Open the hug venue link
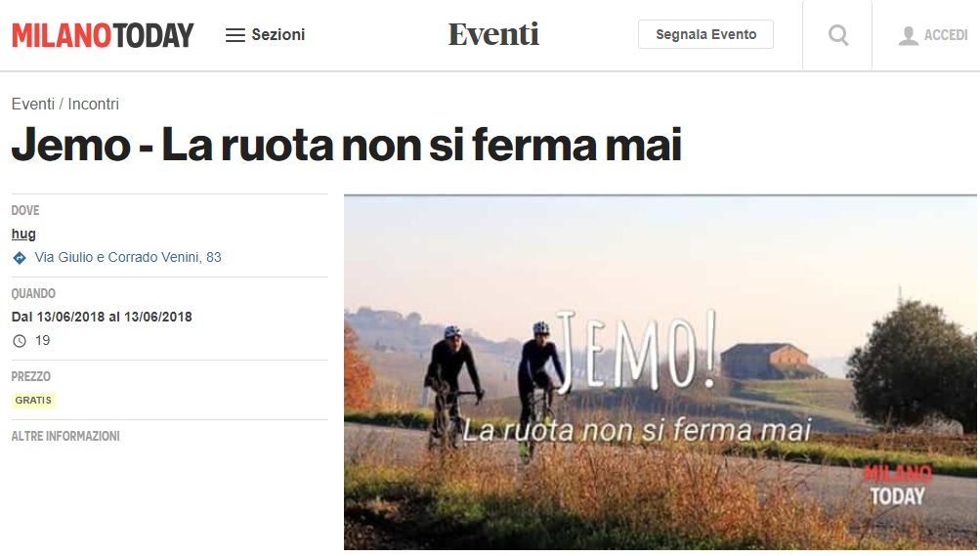Image resolution: width=980 pixels, height=556 pixels. coord(23,235)
